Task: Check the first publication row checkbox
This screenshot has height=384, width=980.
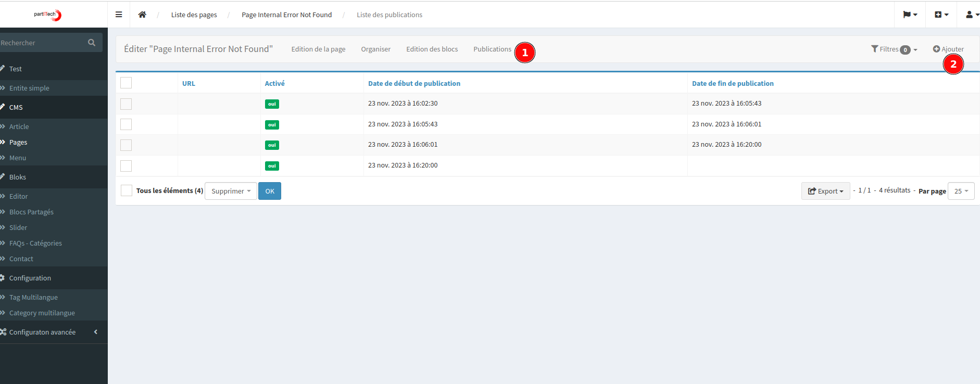Action: point(126,104)
